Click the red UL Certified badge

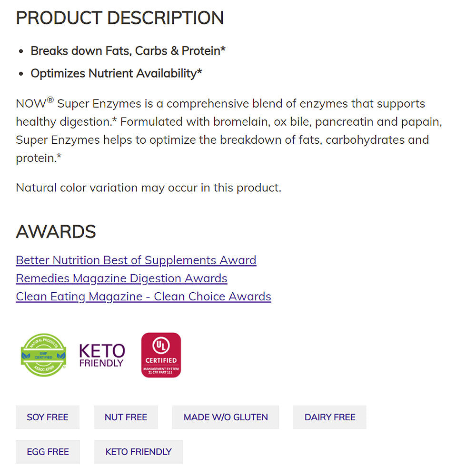click(x=161, y=355)
